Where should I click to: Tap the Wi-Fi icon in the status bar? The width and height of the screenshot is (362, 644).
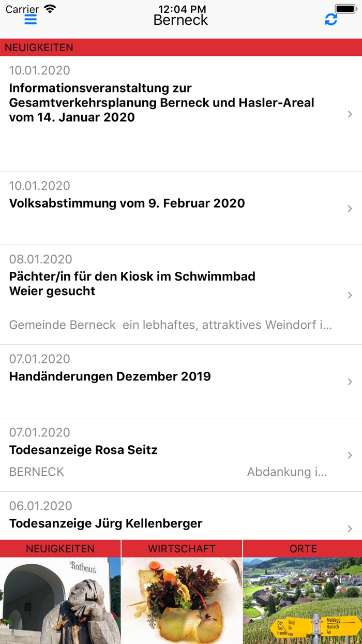coord(50,8)
